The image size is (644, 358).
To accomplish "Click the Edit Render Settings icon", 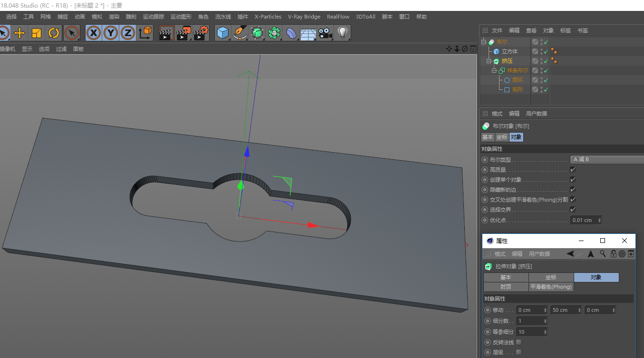I will pyautogui.click(x=201, y=33).
